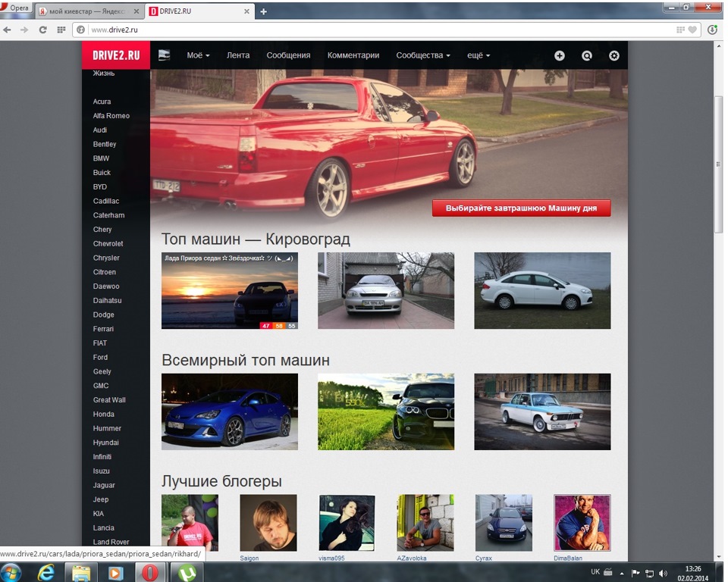This screenshot has height=582, width=728.
Task: Open the site search icon
Action: 587,55
